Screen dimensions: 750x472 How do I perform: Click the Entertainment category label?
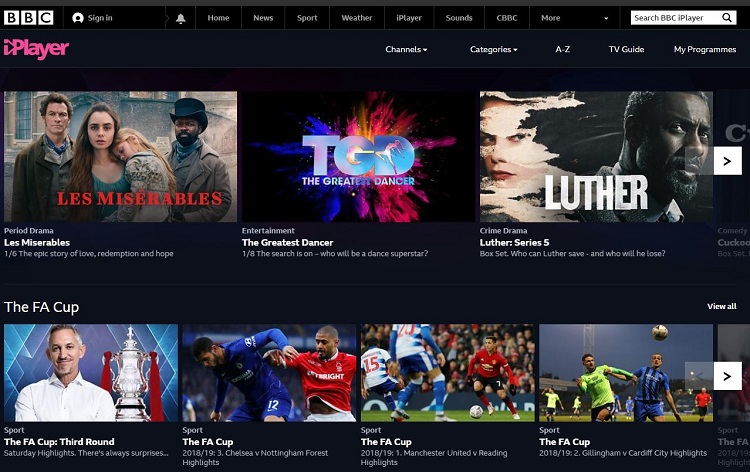[268, 231]
